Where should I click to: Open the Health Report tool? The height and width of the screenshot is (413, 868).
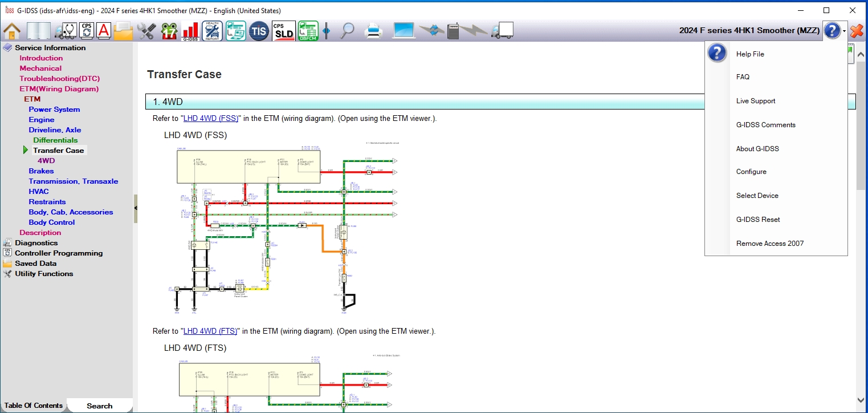[211, 31]
